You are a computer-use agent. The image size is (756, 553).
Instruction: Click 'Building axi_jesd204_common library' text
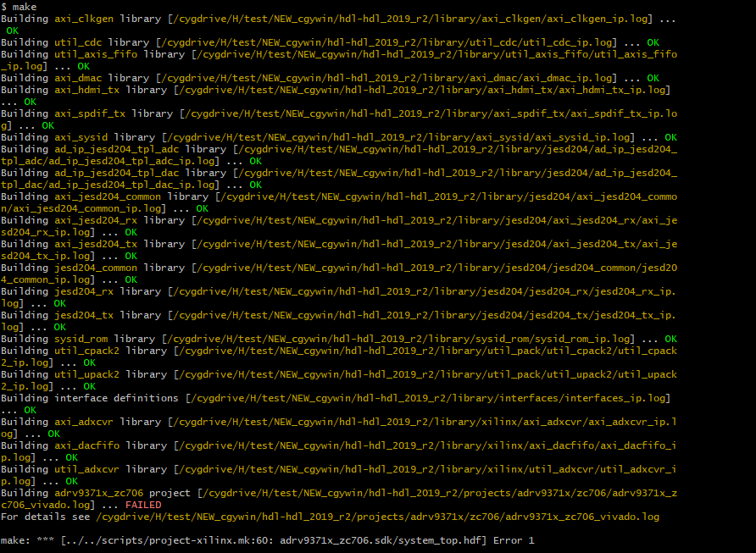click(104, 196)
